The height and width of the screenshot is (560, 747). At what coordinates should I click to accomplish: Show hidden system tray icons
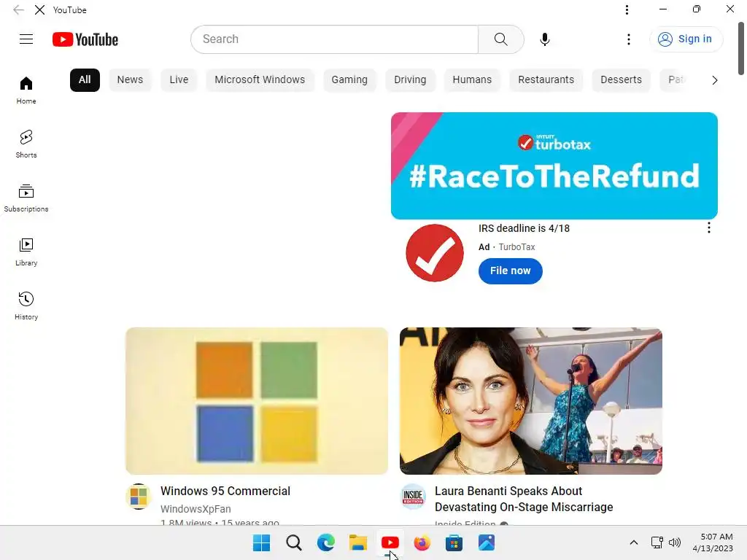[x=634, y=542]
